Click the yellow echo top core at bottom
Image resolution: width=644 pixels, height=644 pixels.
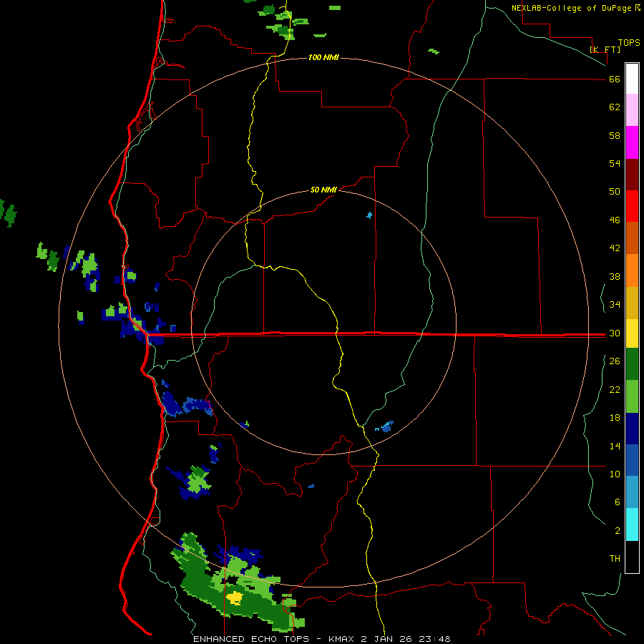pyautogui.click(x=235, y=598)
